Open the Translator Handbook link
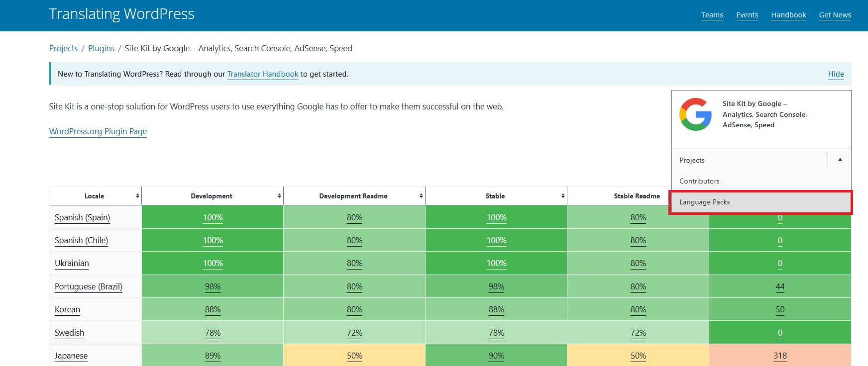The height and width of the screenshot is (366, 868). coord(263,74)
